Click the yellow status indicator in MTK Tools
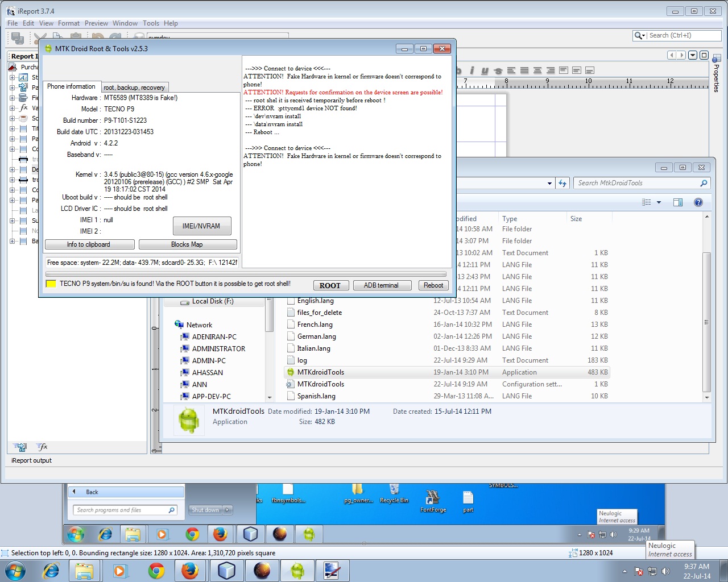 click(51, 284)
